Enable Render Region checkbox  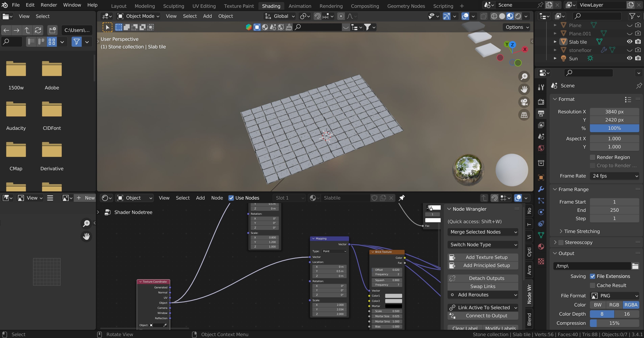click(592, 157)
